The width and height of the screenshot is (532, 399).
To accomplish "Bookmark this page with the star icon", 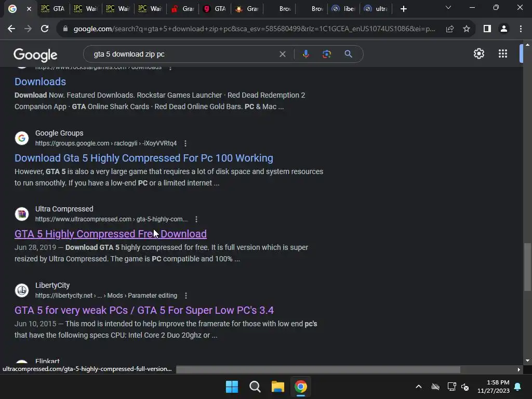I will click(467, 29).
